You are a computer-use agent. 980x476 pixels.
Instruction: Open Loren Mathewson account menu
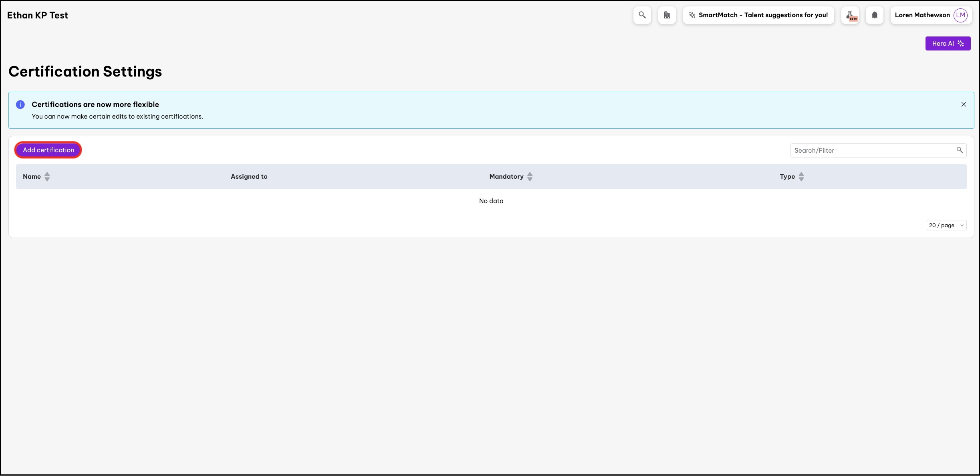[922, 15]
